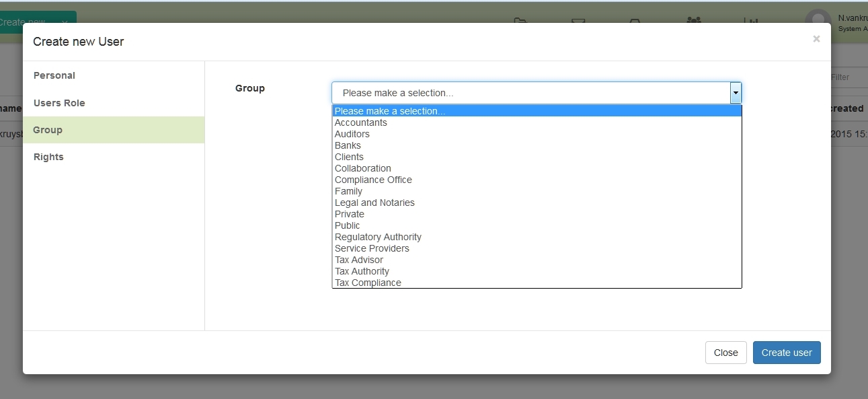Choose the Tax Advisor option
The height and width of the screenshot is (399, 868).
point(359,260)
